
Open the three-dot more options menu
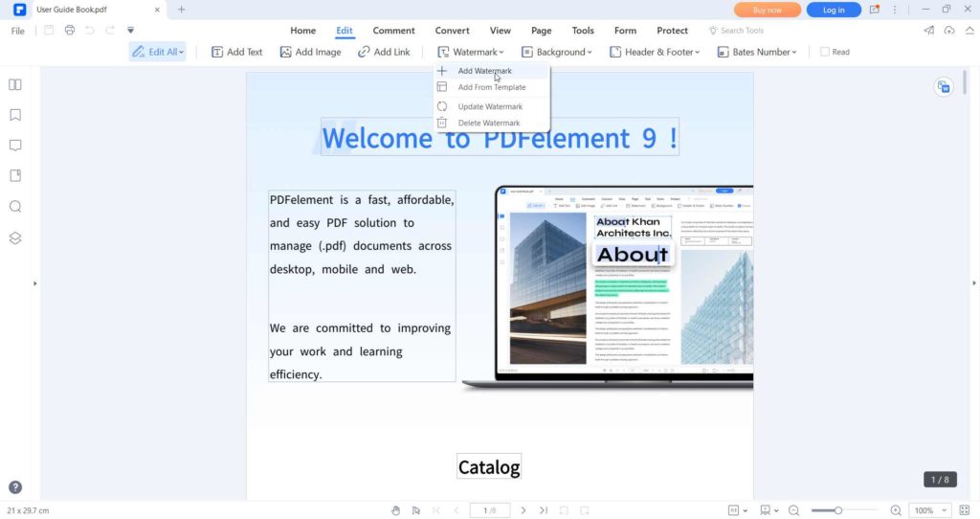[895, 10]
